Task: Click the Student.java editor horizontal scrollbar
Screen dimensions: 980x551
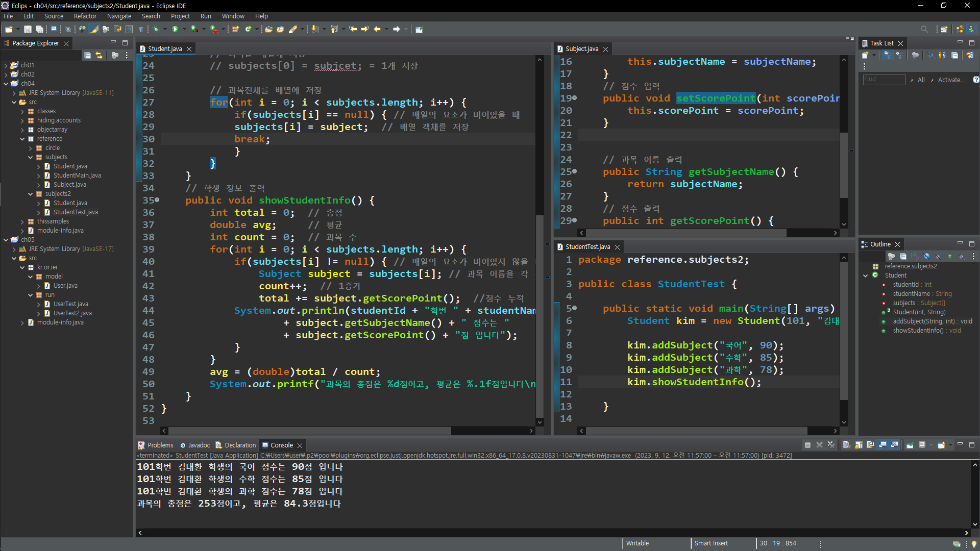Action: [x=309, y=431]
